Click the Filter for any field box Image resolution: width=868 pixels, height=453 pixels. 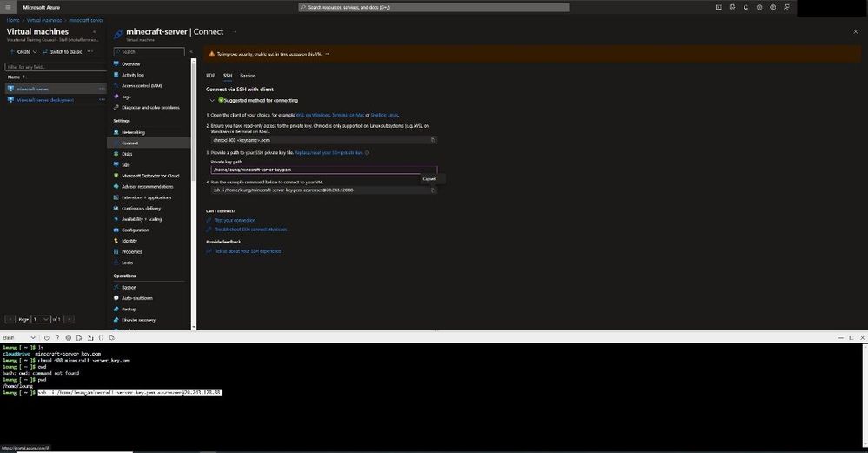coord(56,67)
